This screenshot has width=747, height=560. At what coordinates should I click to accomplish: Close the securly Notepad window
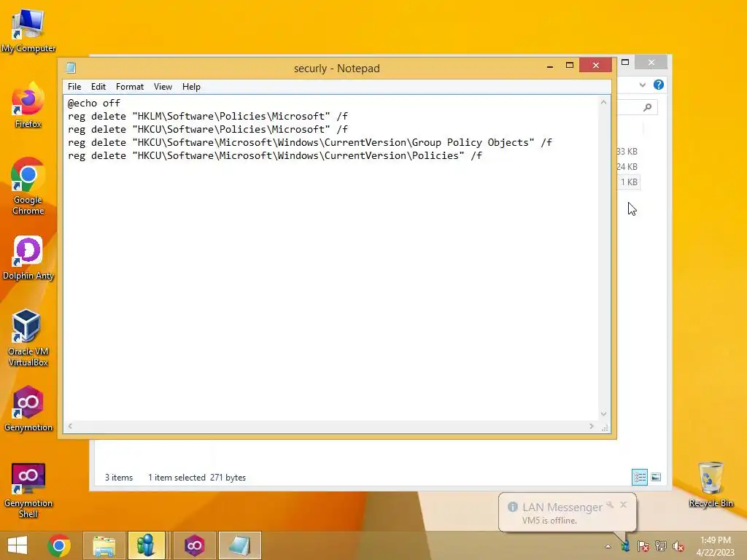[595, 66]
